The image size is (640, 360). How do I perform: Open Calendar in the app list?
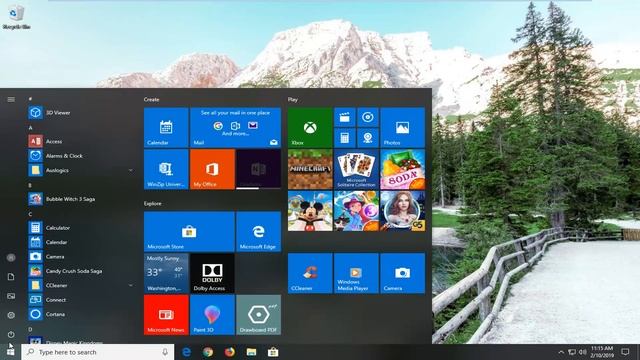coord(81,242)
